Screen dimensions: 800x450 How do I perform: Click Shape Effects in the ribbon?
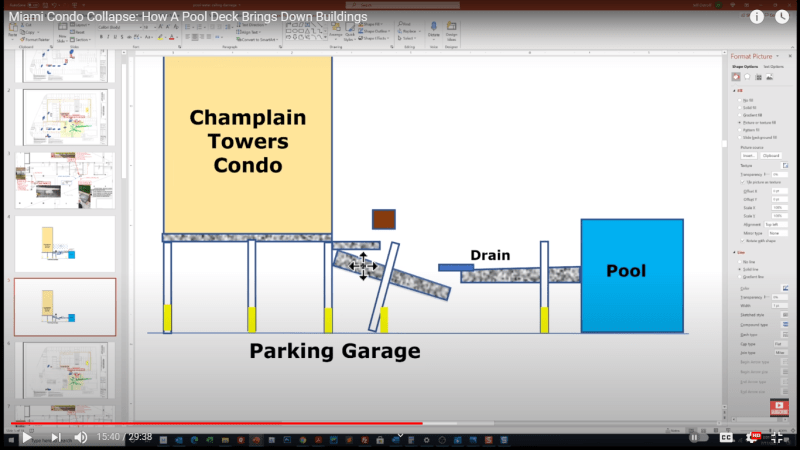tap(374, 38)
